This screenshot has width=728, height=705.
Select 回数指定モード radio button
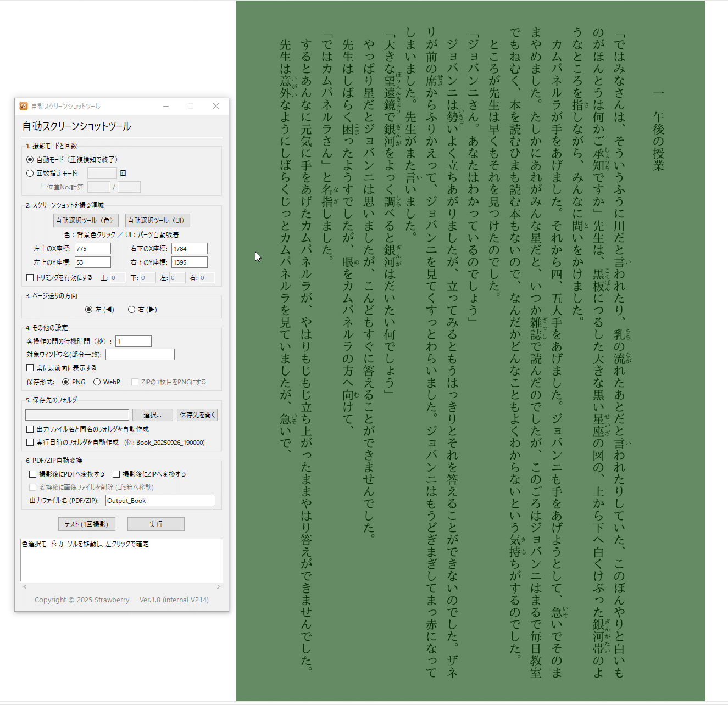click(30, 174)
